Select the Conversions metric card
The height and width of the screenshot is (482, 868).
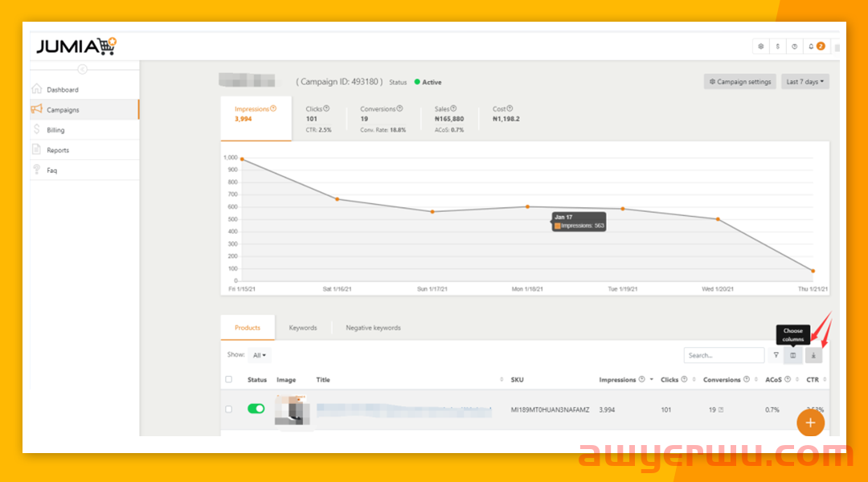coord(383,118)
